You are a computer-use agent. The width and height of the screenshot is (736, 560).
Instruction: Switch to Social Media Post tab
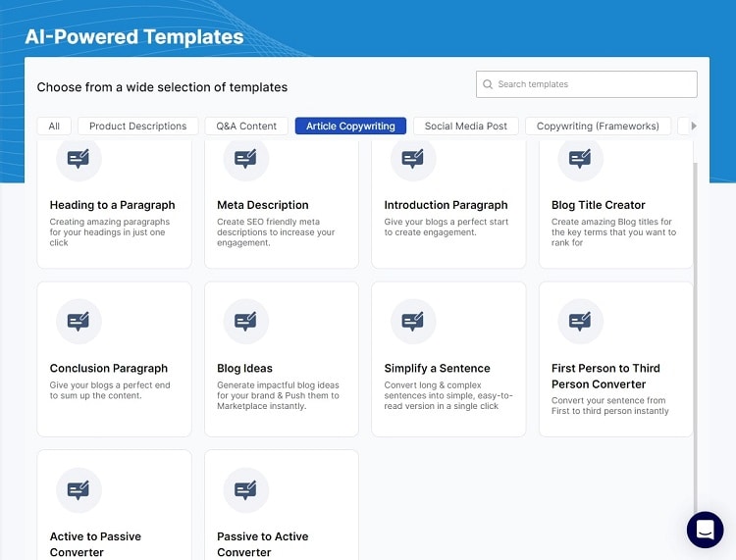(x=465, y=126)
